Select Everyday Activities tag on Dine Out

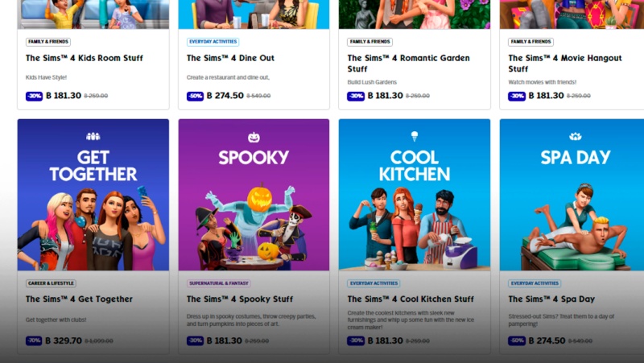click(x=213, y=42)
